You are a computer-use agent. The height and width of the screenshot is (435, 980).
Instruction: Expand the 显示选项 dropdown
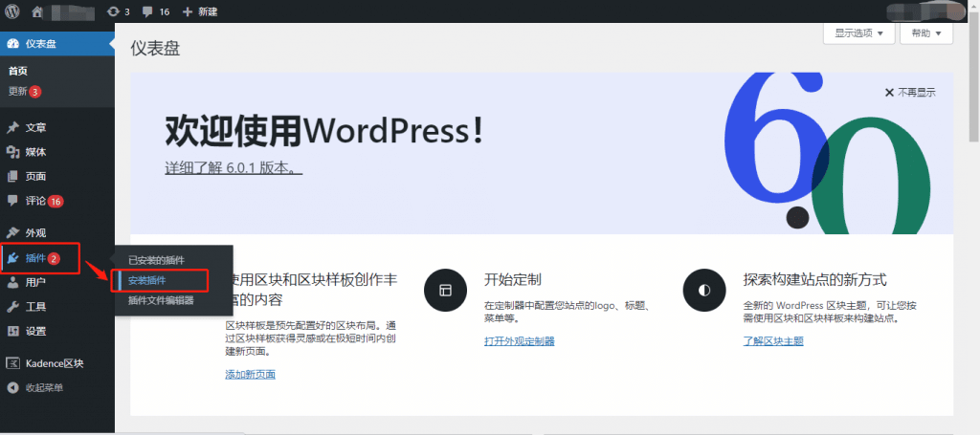[x=858, y=33]
